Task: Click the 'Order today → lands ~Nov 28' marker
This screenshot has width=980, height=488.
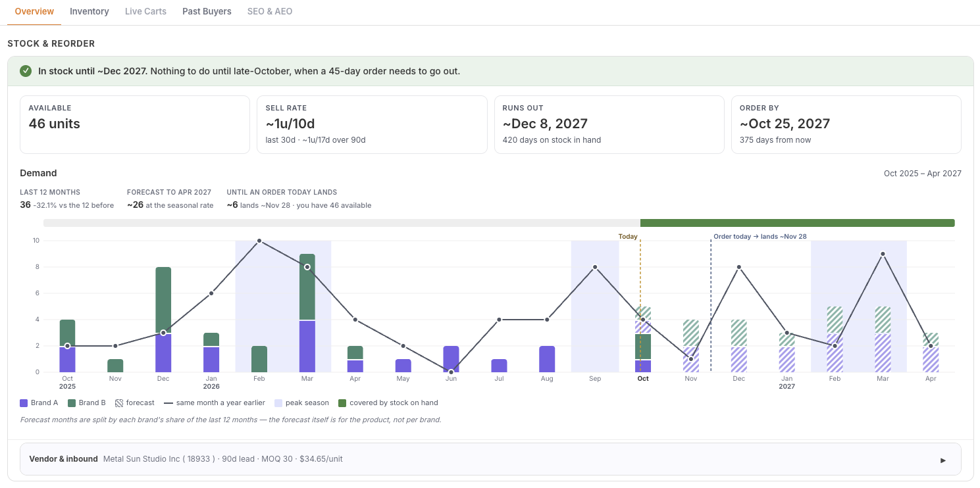Action: 760,237
